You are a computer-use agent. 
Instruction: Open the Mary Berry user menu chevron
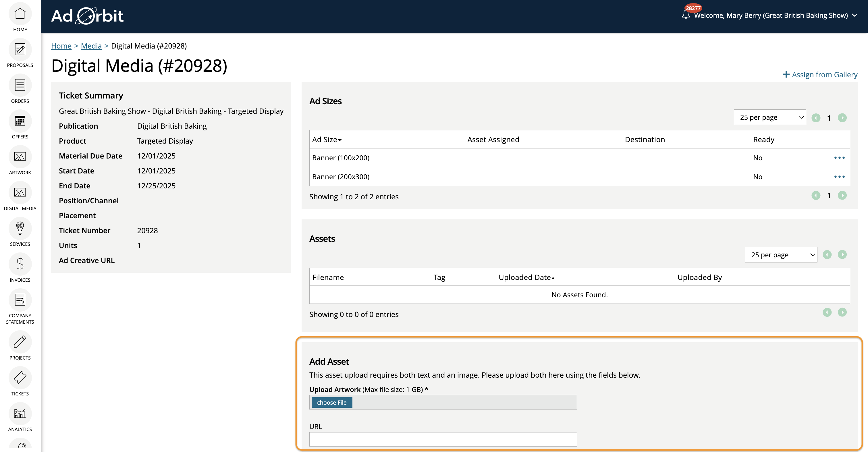[855, 15]
